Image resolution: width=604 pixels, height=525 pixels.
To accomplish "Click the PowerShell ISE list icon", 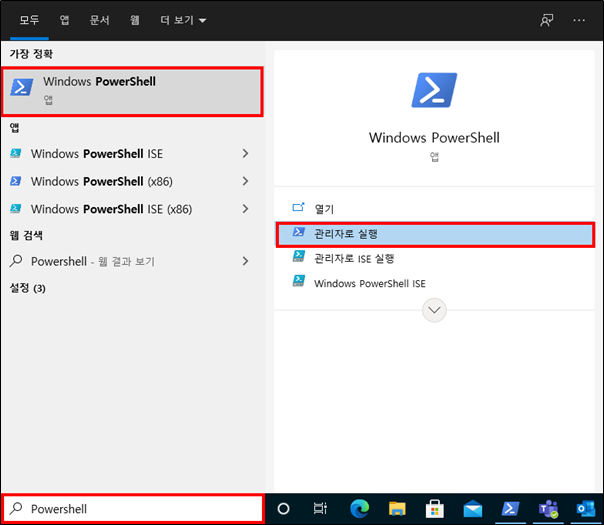I will [x=15, y=153].
